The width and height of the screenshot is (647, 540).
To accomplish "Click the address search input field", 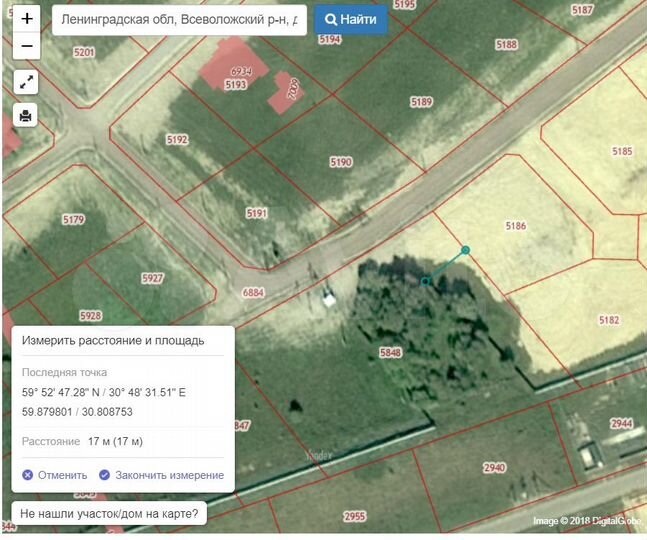I will pos(178,19).
